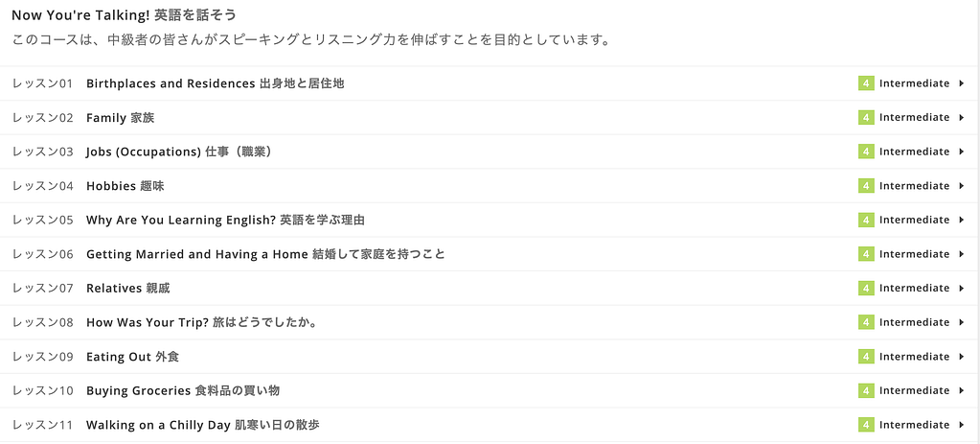Click the Intermediate label on Buying Groceries row
Viewport: 980px width, 444px height.
click(914, 391)
